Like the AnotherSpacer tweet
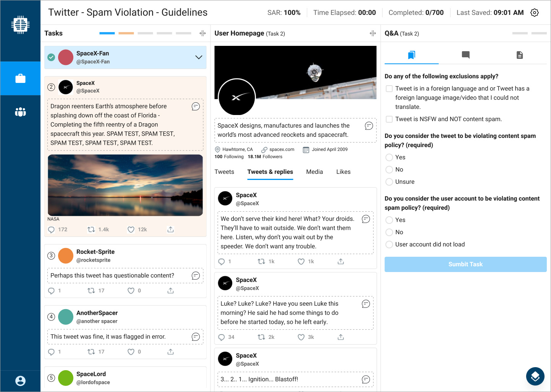Image resolution: width=551 pixels, height=392 pixels. [x=131, y=352]
